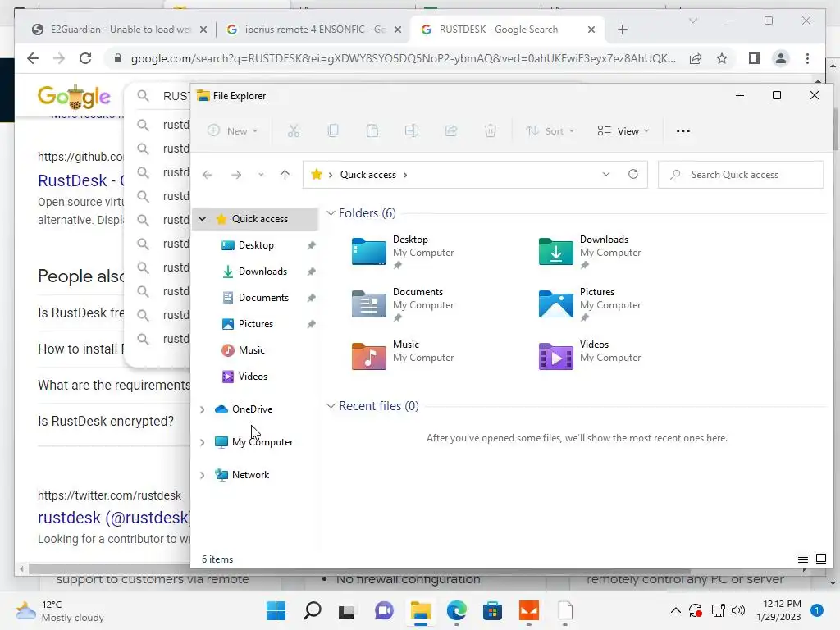Click the Chrome share page icon
The height and width of the screenshot is (630, 840).
point(696,58)
